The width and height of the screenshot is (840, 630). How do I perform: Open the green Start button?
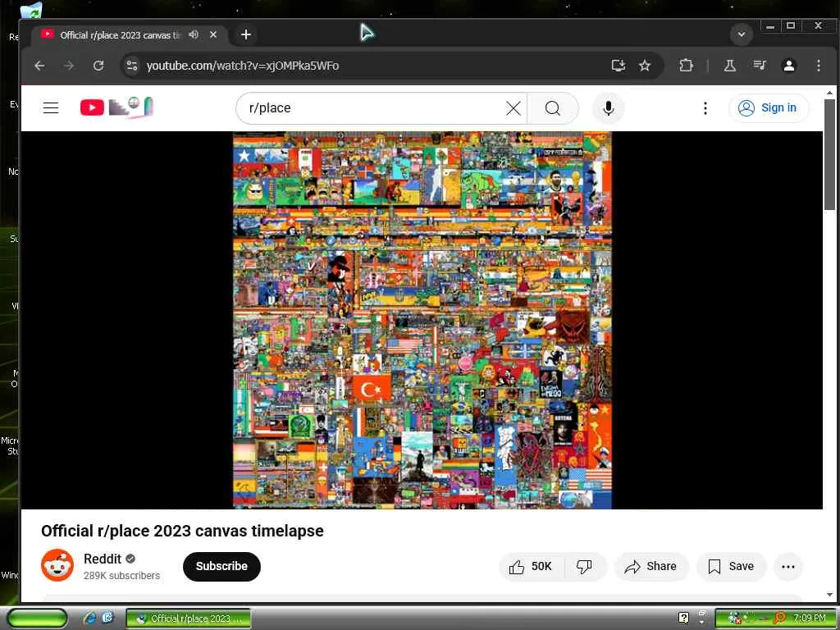[x=38, y=619]
